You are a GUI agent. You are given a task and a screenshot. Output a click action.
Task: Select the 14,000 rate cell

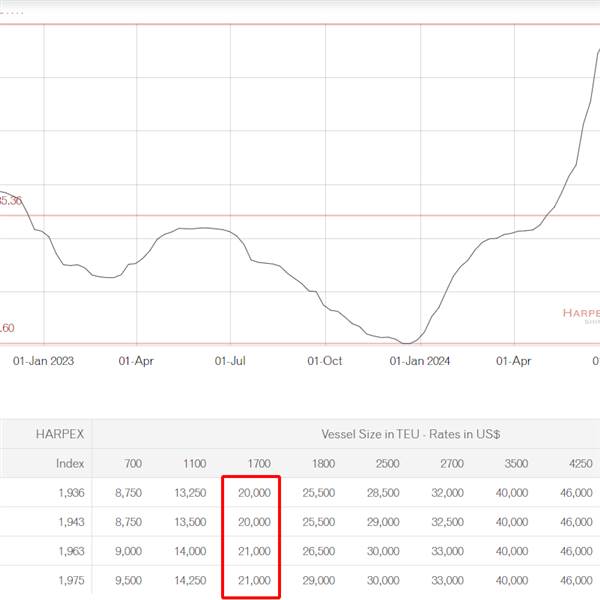click(190, 551)
